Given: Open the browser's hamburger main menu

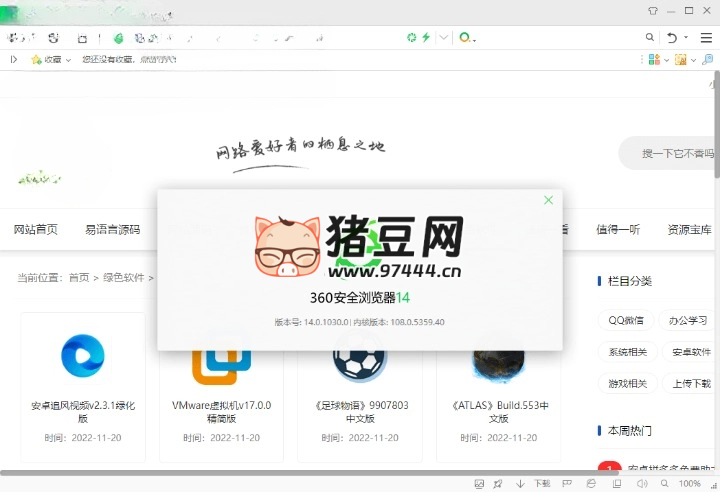Looking at the screenshot, I should coord(706,38).
